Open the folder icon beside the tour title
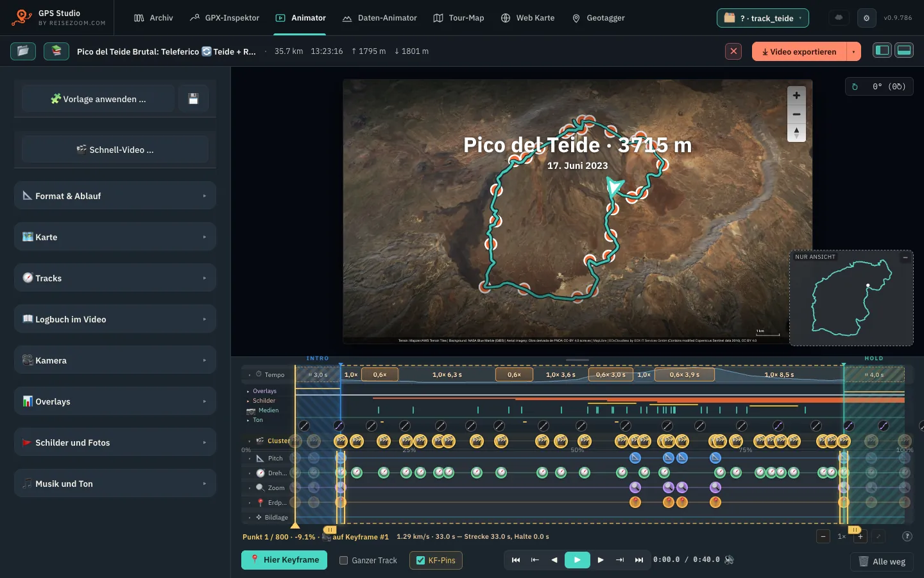This screenshot has width=924, height=578. point(23,51)
